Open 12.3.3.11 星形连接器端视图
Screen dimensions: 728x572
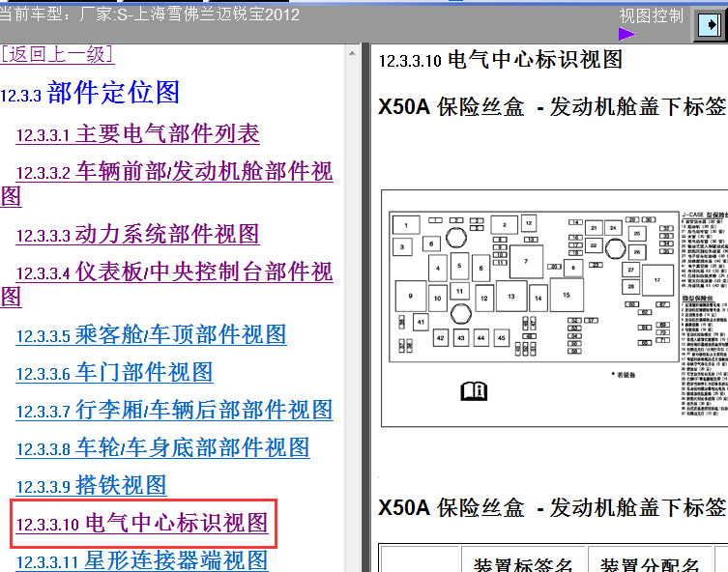[x=142, y=560]
